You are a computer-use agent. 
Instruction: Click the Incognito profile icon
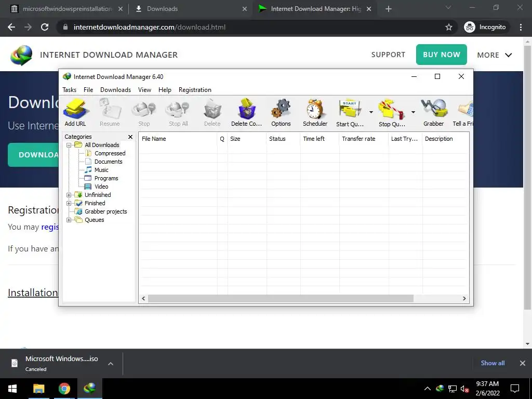coord(470,27)
